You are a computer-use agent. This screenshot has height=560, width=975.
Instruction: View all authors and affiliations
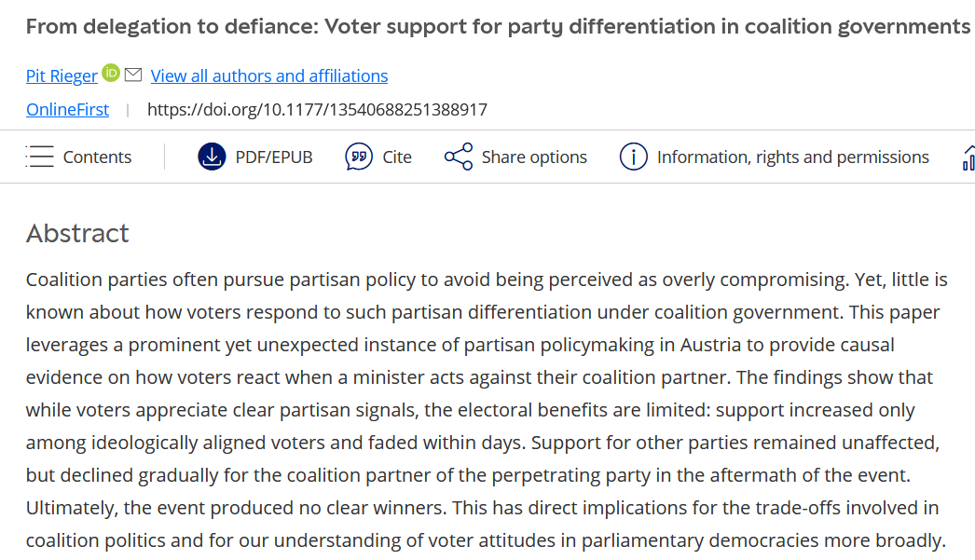coord(269,76)
